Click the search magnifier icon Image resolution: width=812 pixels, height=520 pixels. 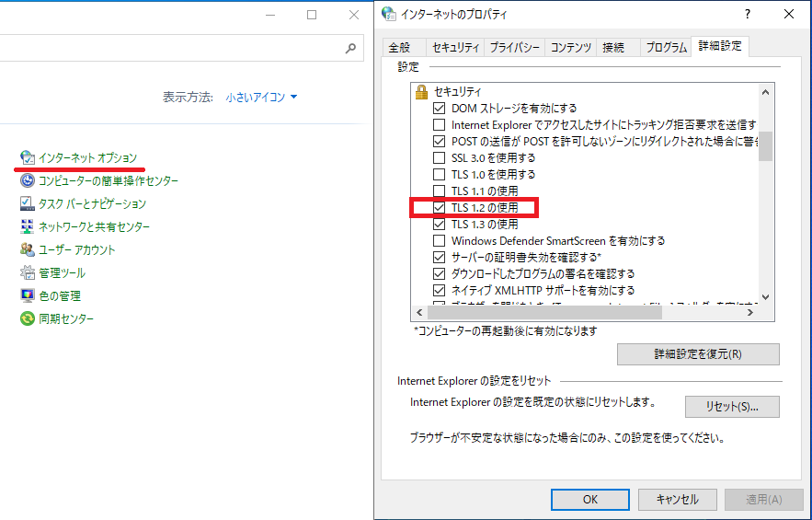coord(350,48)
